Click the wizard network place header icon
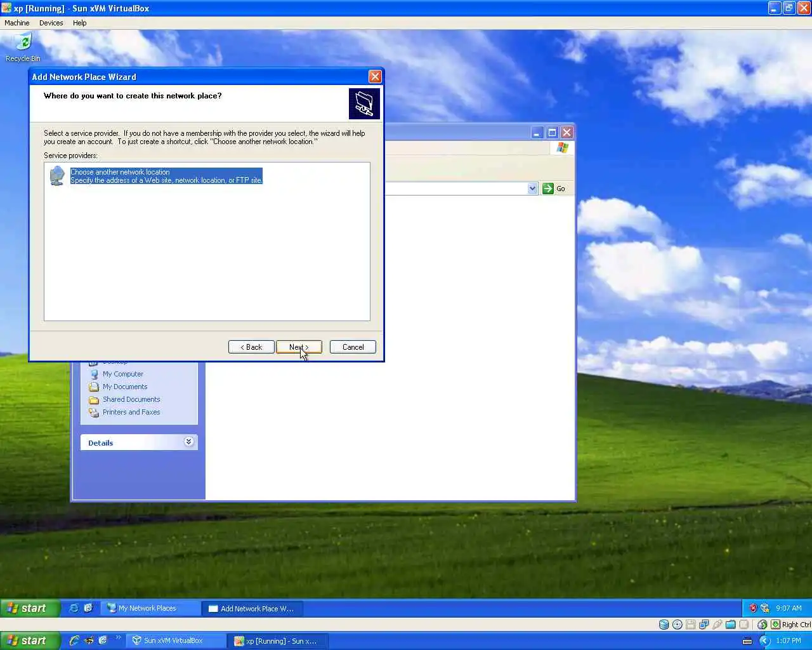The height and width of the screenshot is (650, 812). click(364, 103)
